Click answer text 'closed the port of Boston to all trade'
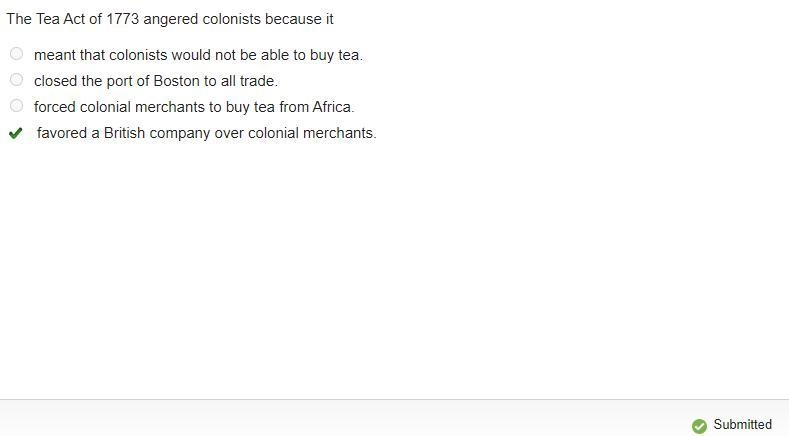This screenshot has width=789, height=436. pyautogui.click(x=156, y=81)
